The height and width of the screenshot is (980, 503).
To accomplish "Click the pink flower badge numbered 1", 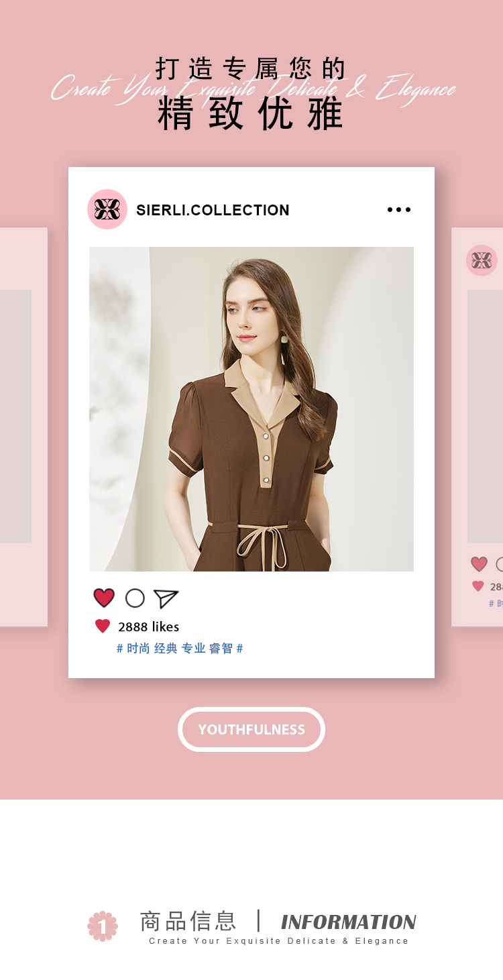I will pos(103,926).
